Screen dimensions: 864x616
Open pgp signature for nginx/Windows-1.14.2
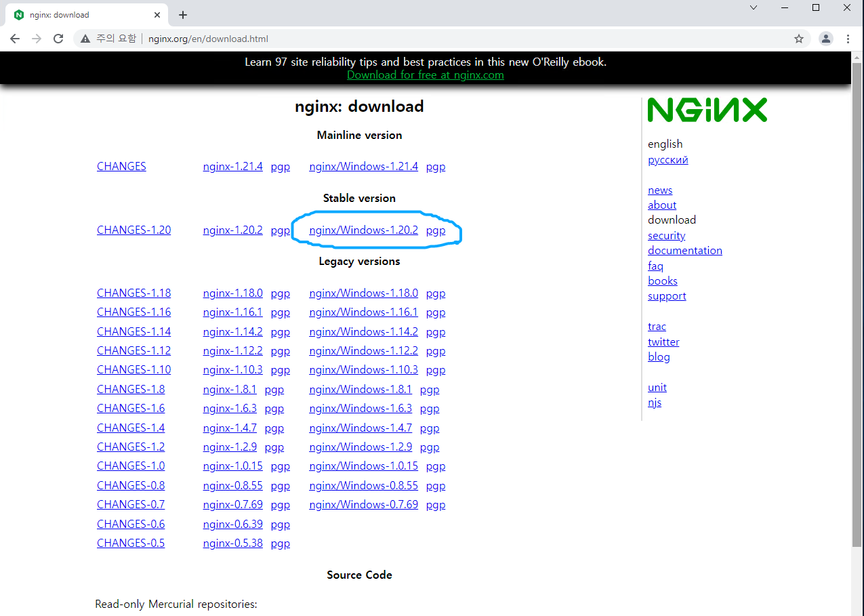coord(436,332)
